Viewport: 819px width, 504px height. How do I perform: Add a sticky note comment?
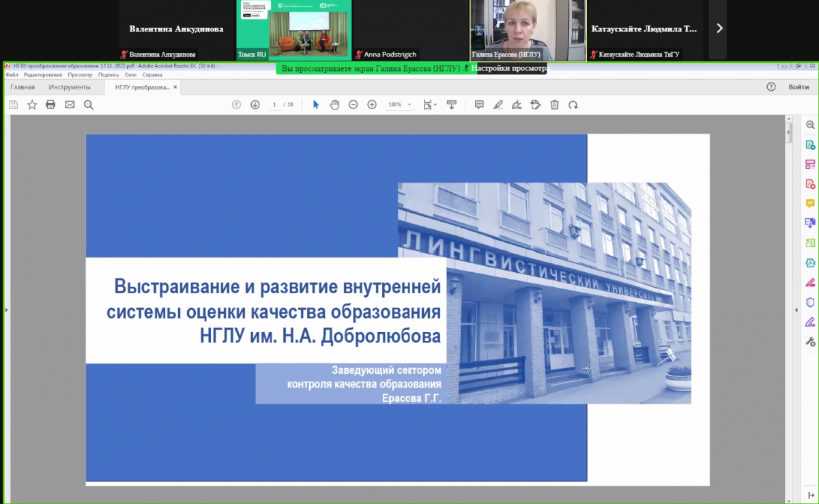[479, 104]
